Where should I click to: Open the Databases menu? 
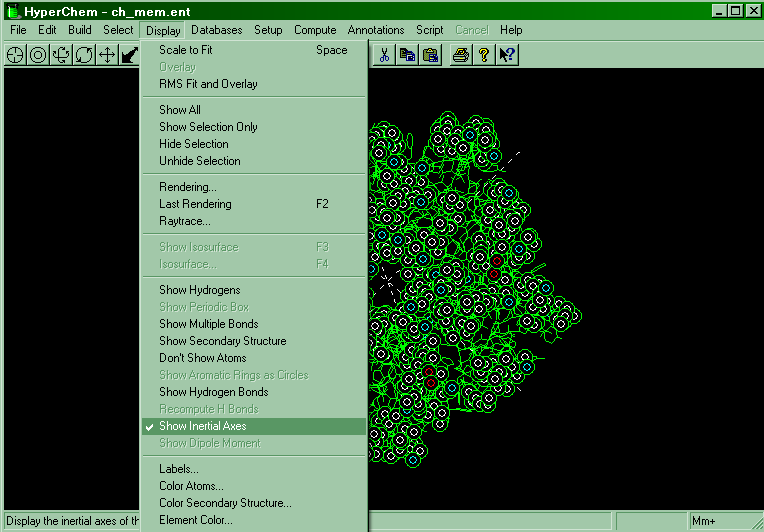tap(216, 30)
